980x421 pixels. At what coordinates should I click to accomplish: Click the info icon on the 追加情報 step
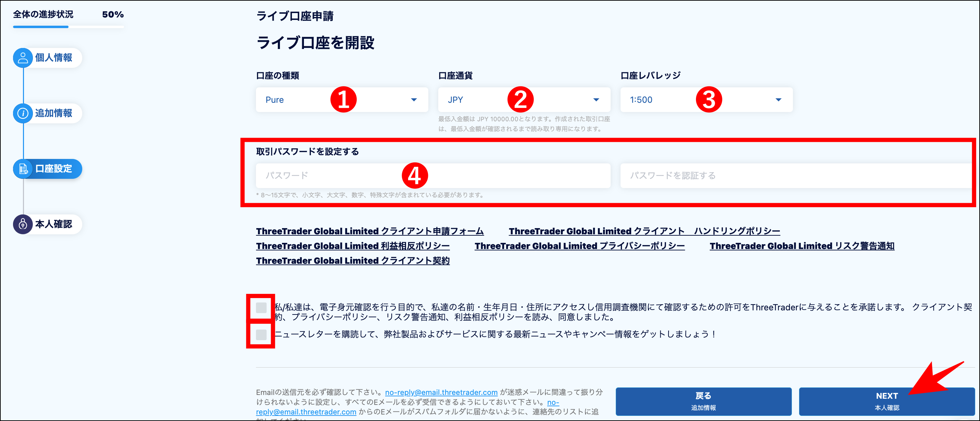click(x=23, y=113)
